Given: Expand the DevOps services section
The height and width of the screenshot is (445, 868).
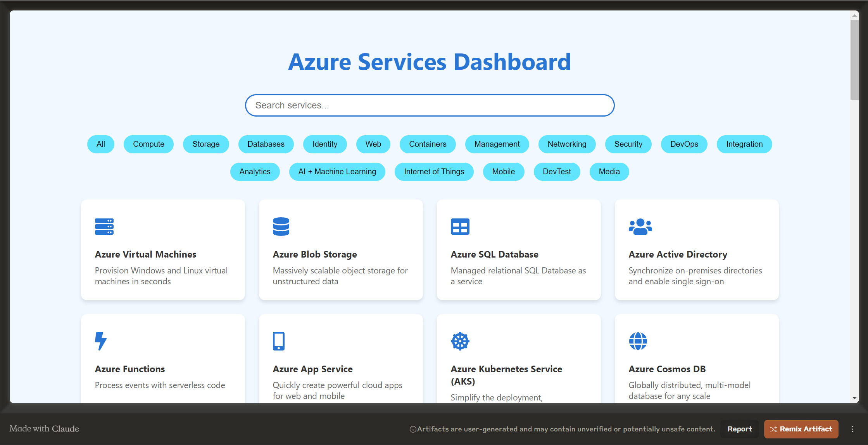Looking at the screenshot, I should pos(684,144).
